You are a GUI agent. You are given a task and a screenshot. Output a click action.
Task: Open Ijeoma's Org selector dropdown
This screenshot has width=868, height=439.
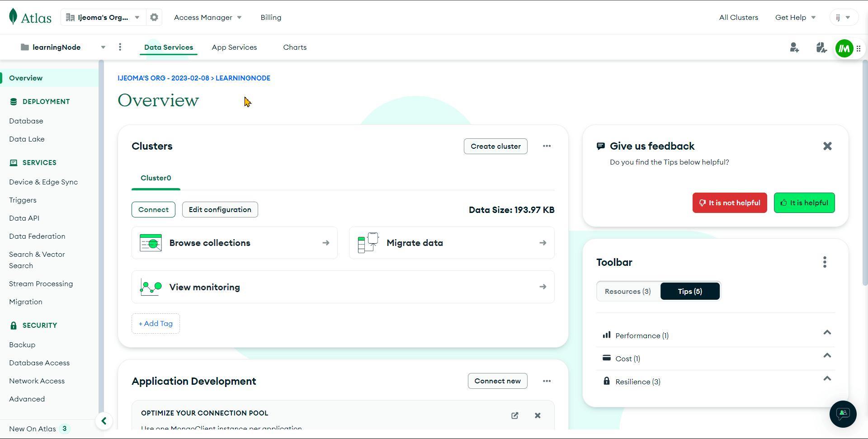(x=103, y=17)
